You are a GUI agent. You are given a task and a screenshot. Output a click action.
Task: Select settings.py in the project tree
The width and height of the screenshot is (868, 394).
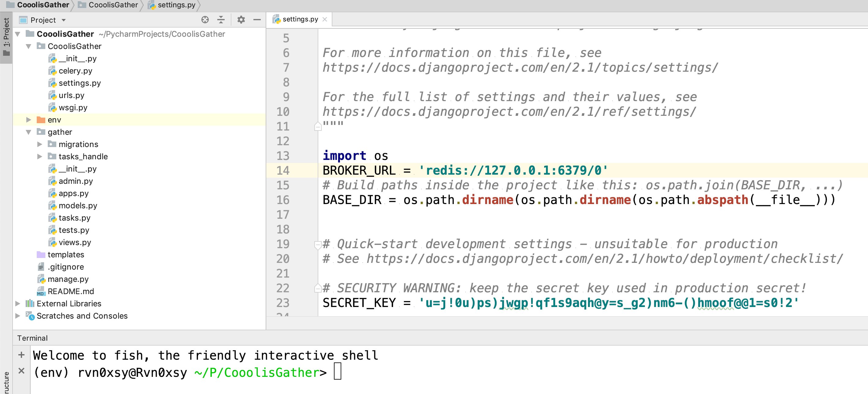[x=80, y=83]
